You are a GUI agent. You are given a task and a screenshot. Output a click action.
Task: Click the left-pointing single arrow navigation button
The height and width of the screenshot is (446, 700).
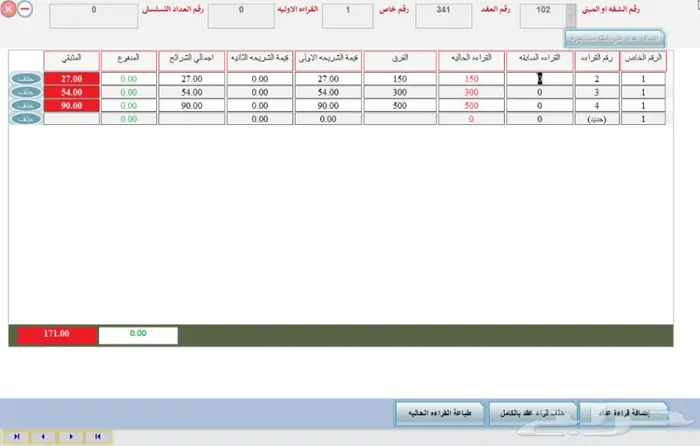[x=43, y=437]
